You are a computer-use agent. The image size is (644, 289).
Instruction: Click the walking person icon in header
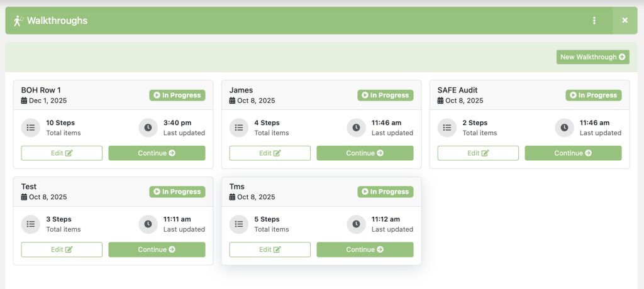[x=18, y=21]
